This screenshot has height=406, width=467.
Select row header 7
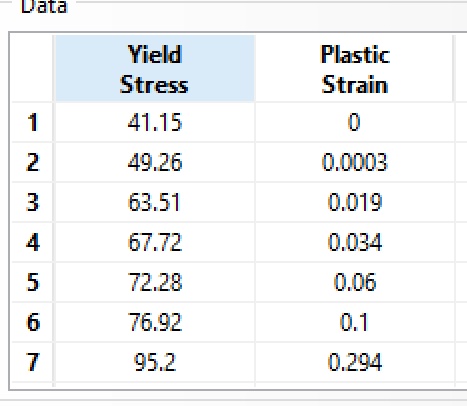[32, 362]
